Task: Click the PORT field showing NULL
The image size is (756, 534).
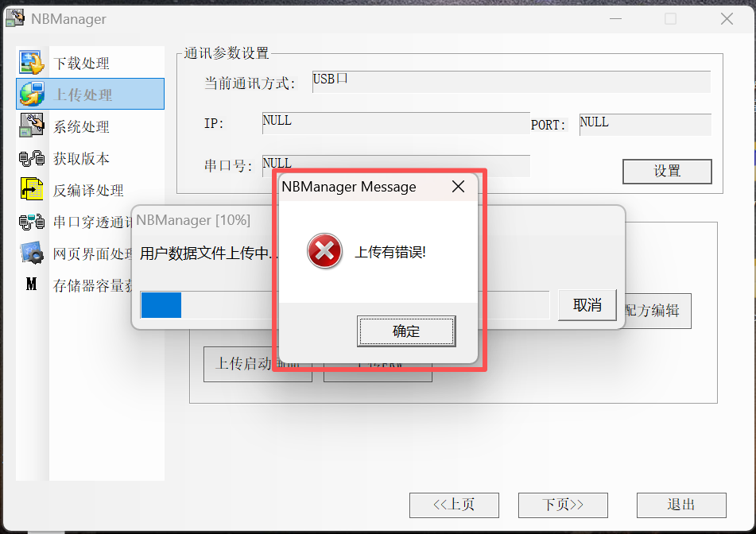Action: click(646, 124)
